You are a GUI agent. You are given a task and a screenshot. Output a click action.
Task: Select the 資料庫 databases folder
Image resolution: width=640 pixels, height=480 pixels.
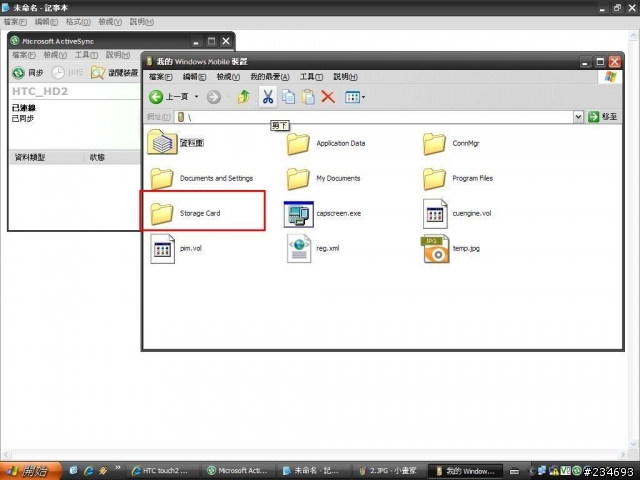[x=176, y=142]
